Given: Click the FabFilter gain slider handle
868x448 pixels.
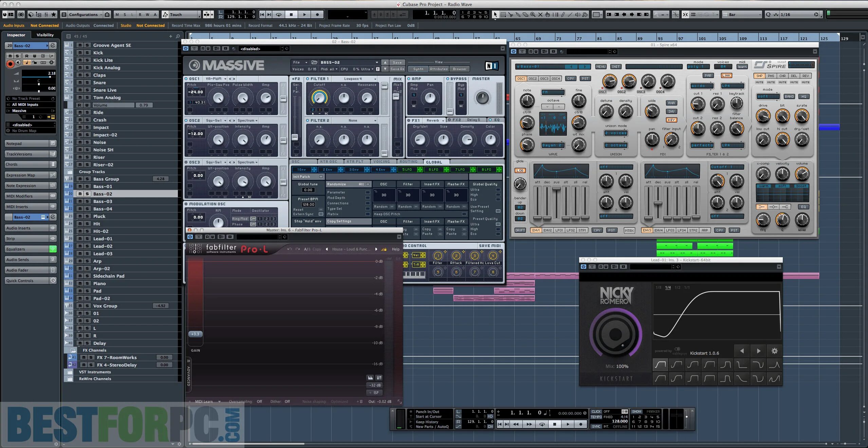Looking at the screenshot, I should [195, 334].
